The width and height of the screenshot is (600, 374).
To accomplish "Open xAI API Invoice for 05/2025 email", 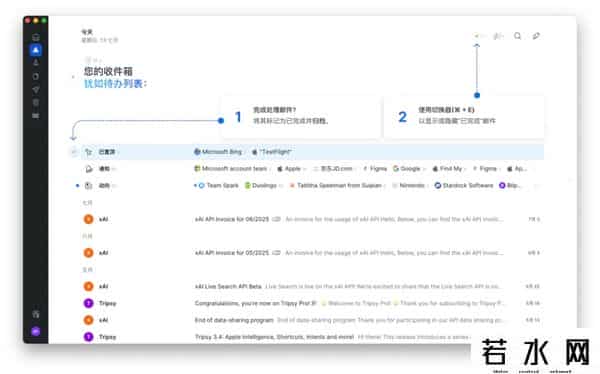I will pyautogui.click(x=312, y=253).
